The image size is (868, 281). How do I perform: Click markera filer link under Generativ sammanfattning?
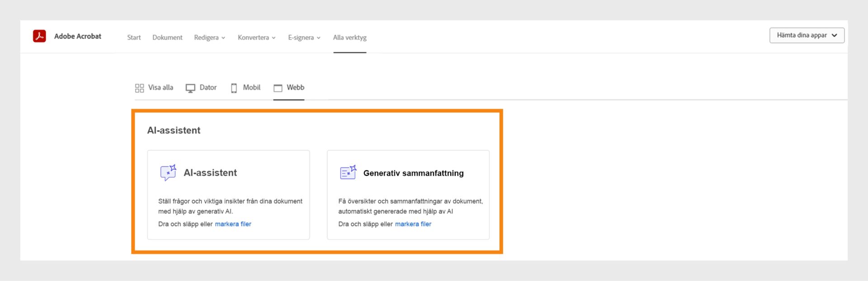point(413,224)
